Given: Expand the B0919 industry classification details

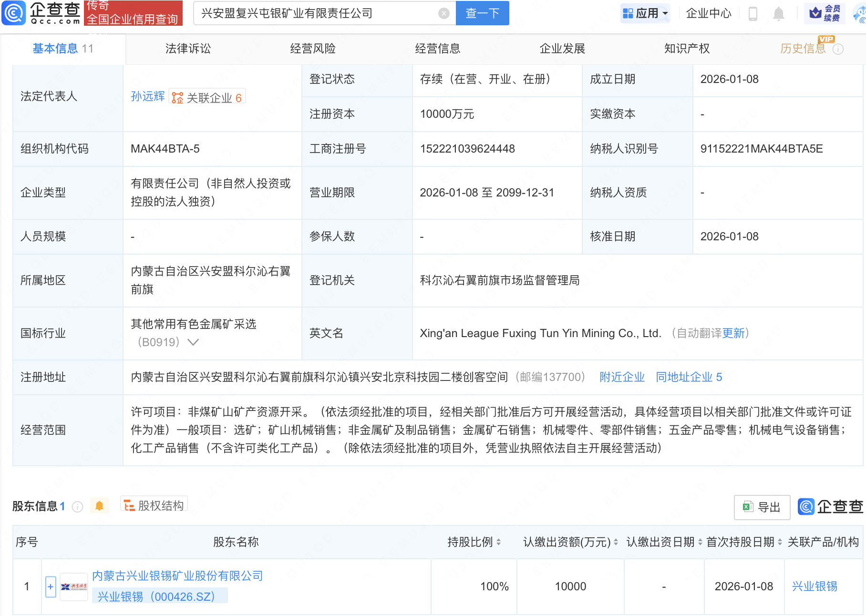Looking at the screenshot, I should pyautogui.click(x=192, y=342).
